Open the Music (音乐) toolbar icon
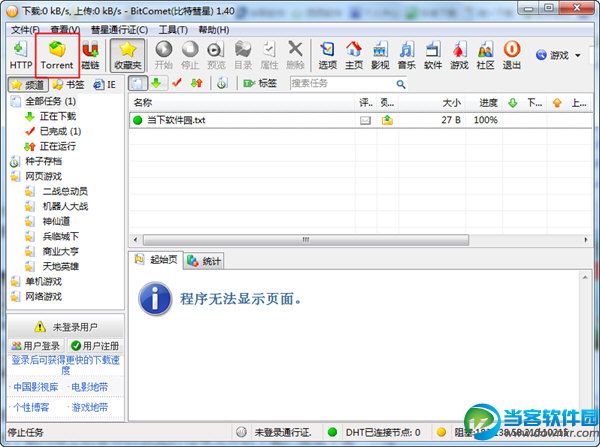The height and width of the screenshot is (447, 600). [407, 55]
